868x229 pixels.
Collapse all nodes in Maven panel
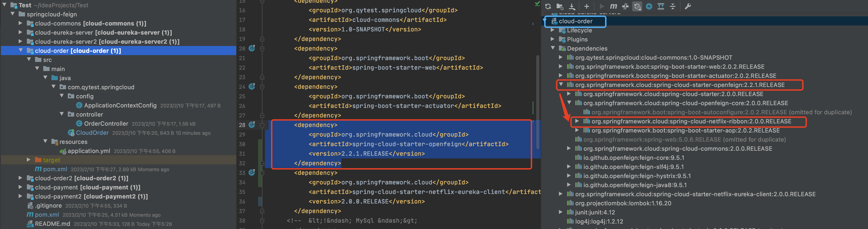coord(673,6)
